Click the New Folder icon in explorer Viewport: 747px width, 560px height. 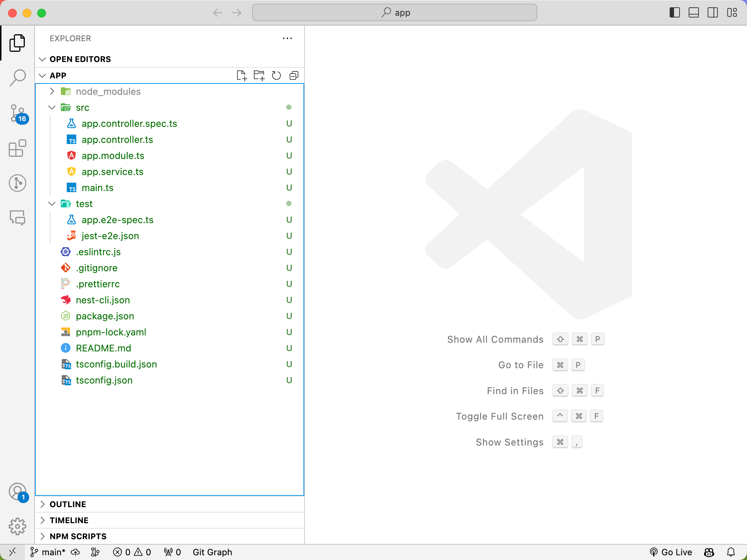tap(259, 75)
